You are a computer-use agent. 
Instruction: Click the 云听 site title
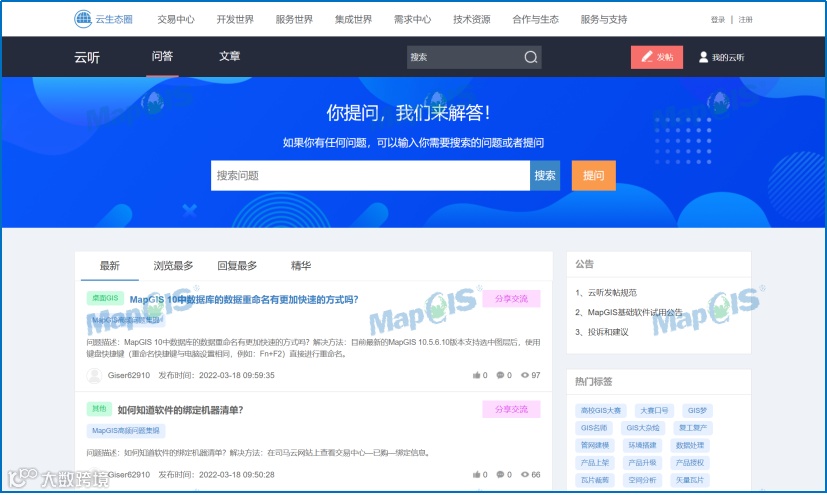pos(86,57)
